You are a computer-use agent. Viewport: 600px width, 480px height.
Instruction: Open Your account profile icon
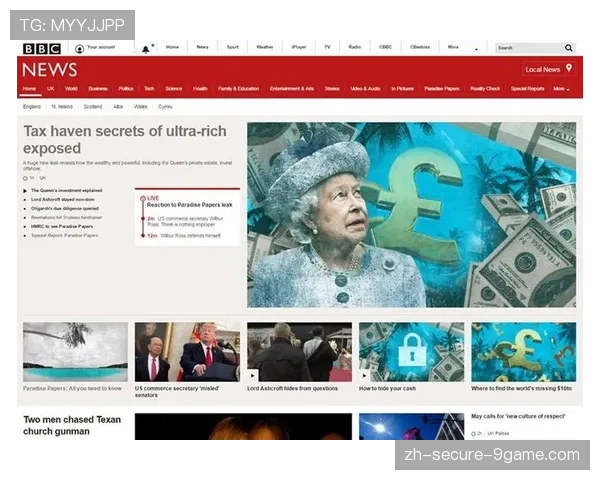(x=80, y=48)
